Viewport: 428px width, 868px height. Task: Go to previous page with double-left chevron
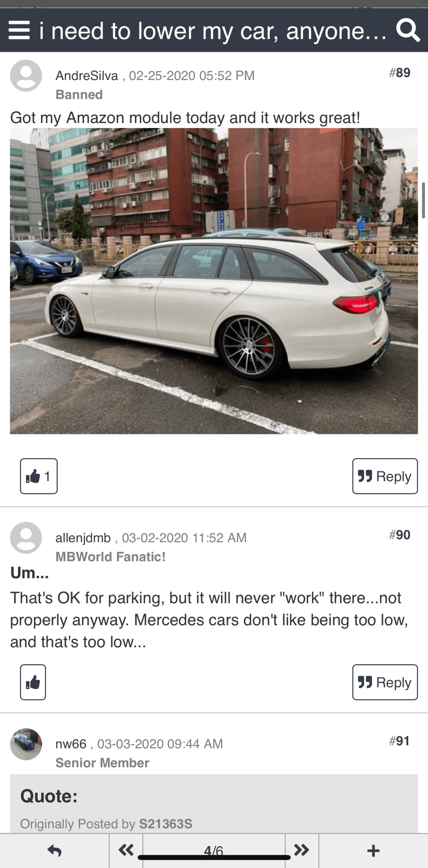point(126,850)
